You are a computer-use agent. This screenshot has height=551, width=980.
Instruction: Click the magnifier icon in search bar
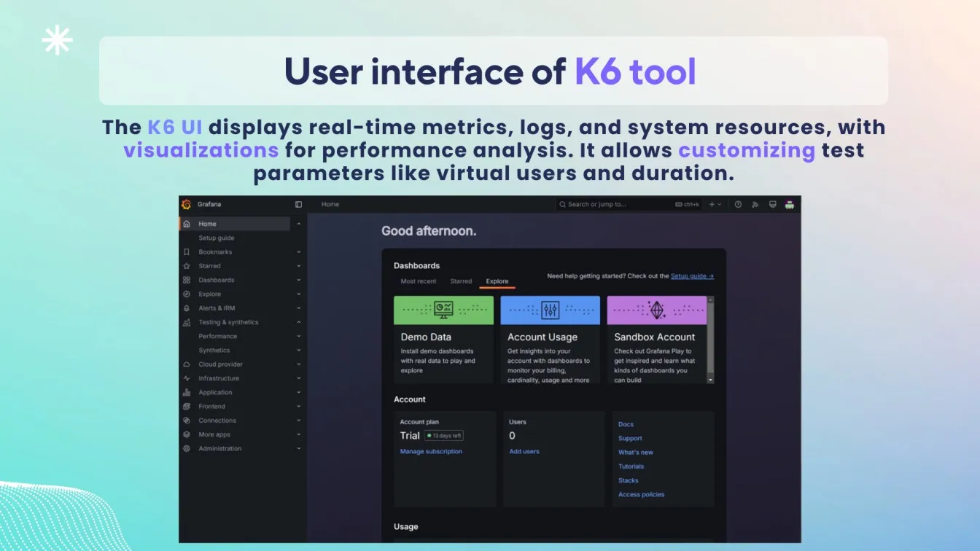point(563,205)
